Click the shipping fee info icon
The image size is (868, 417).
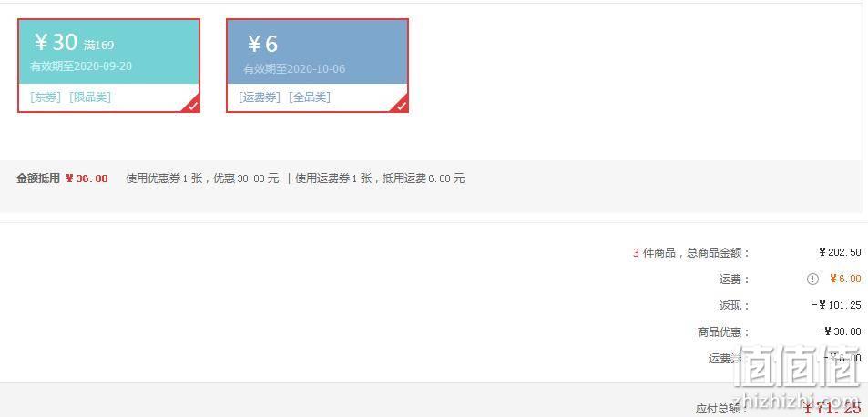tap(812, 280)
